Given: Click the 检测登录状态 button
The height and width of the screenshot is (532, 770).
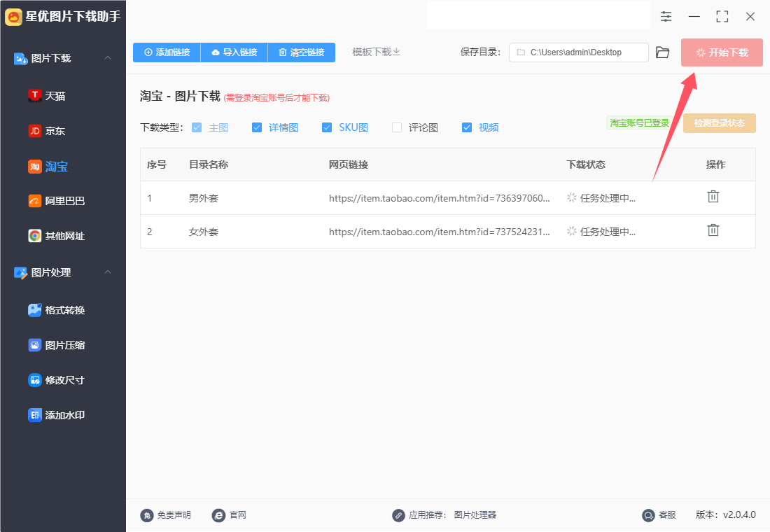Looking at the screenshot, I should pyautogui.click(x=720, y=123).
